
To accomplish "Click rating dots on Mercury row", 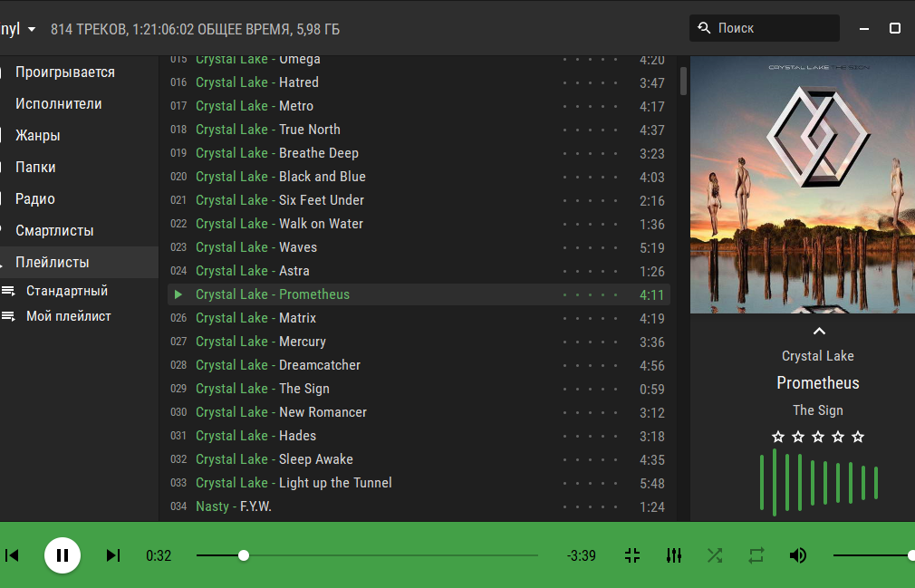I will [x=590, y=342].
